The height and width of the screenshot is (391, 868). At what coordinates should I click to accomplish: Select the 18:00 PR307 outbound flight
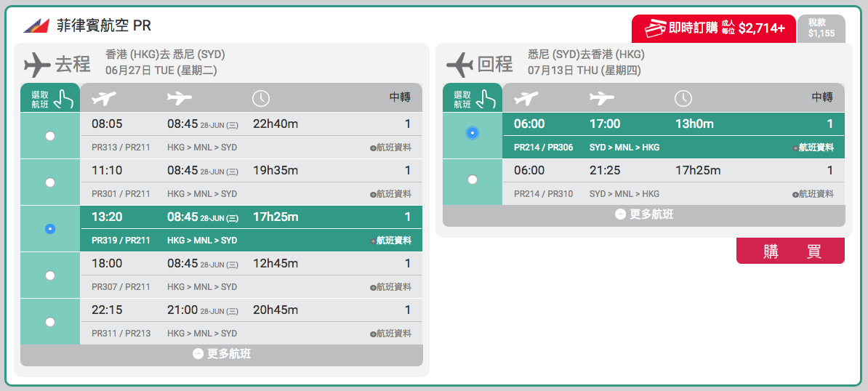[50, 275]
